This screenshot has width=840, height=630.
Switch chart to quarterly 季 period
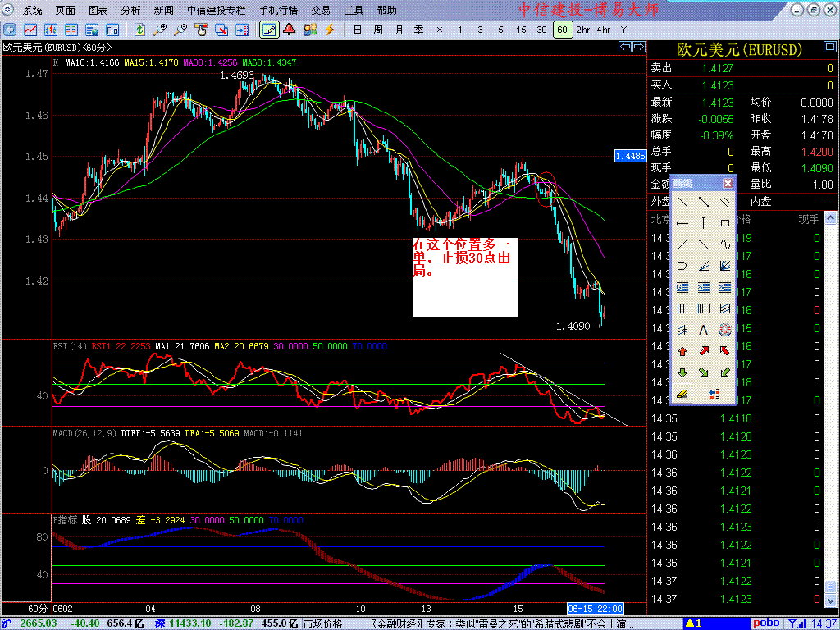click(419, 30)
